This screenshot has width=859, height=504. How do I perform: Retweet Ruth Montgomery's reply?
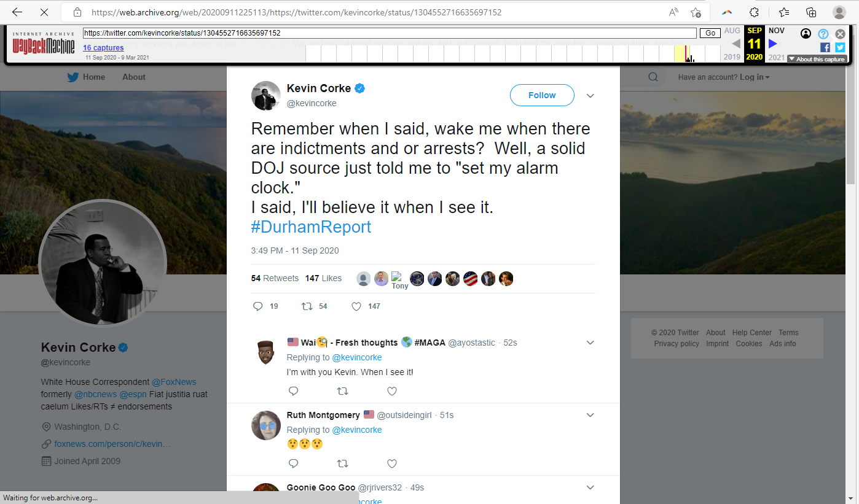[x=343, y=463]
